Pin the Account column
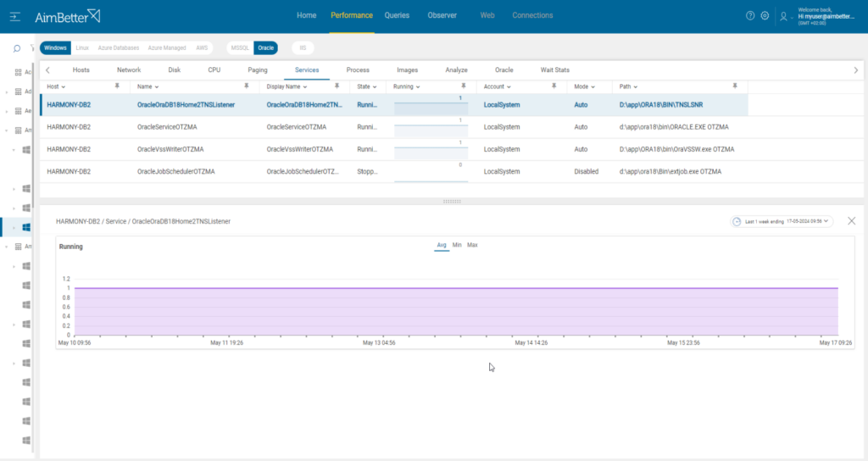 (x=554, y=86)
